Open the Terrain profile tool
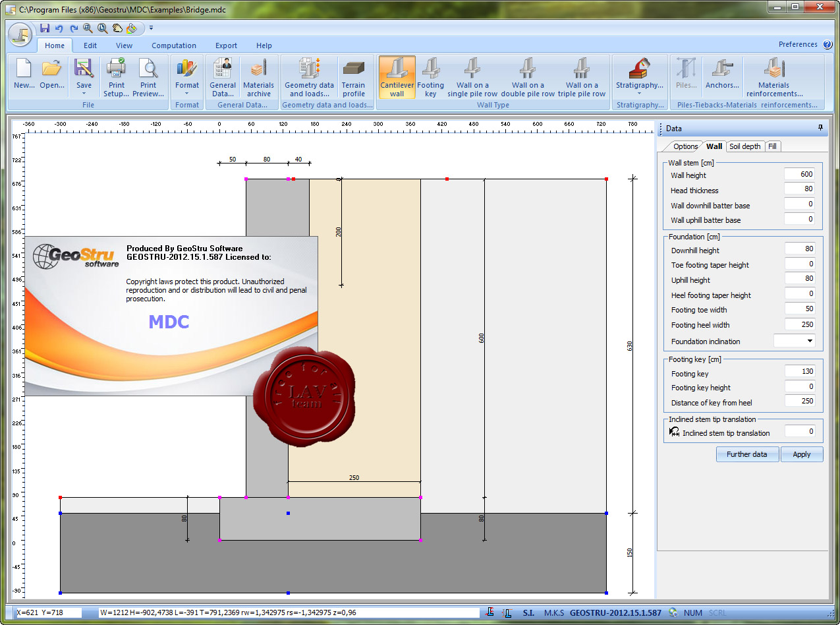Image resolution: width=840 pixels, height=625 pixels. [x=354, y=77]
